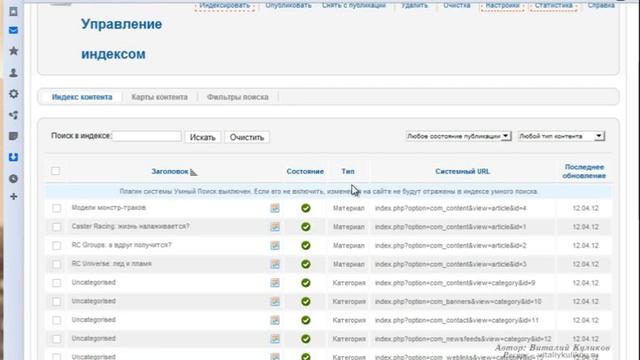This screenshot has width=640, height=360.
Task: Switch to Индекс контента tab
Action: 82,97
